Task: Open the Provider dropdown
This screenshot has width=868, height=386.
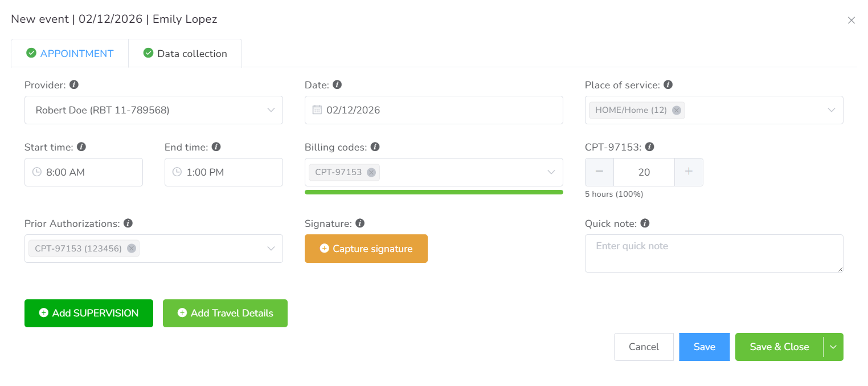Action: [271, 110]
